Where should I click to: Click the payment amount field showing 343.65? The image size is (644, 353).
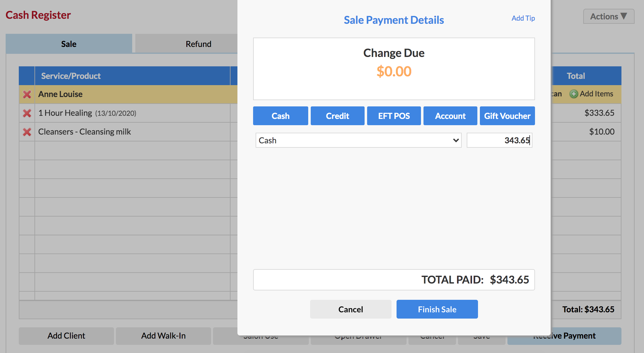499,140
